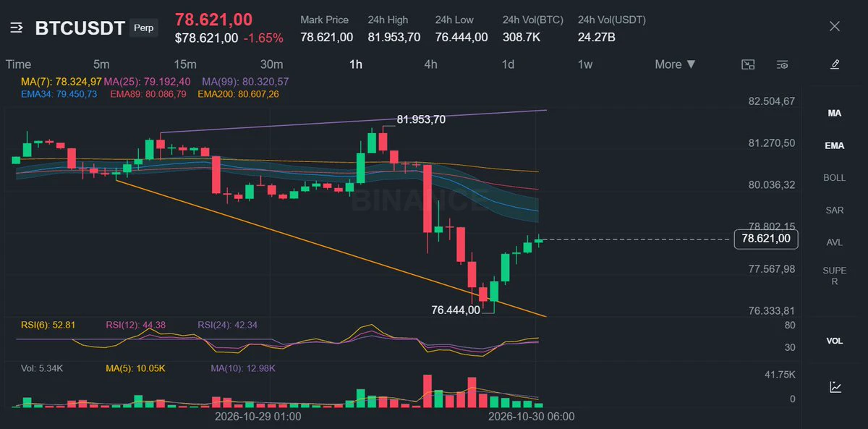The image size is (868, 429).
Task: Click the Vol 5.34K legend
Action: point(43,368)
